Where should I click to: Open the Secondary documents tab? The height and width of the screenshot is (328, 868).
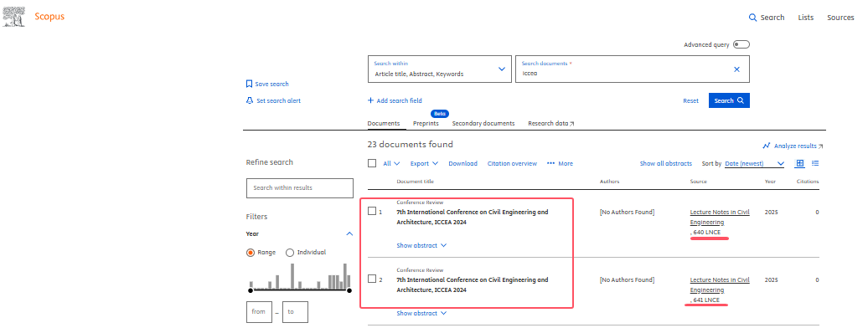pos(483,123)
